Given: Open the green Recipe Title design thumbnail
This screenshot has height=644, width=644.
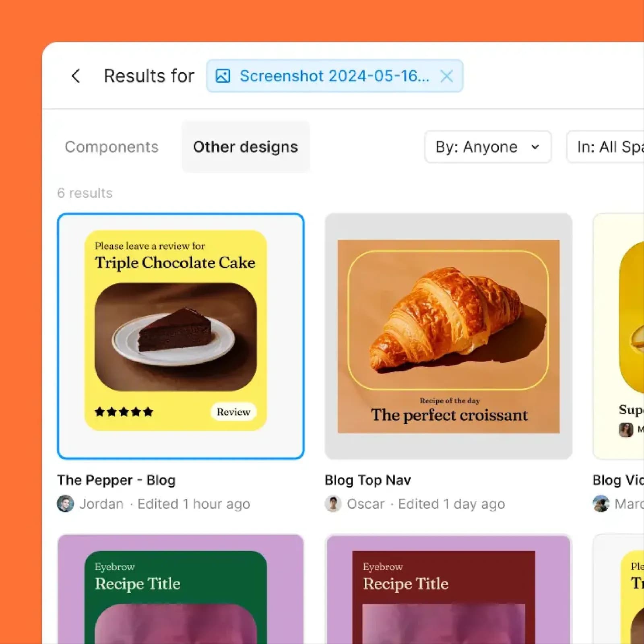Looking at the screenshot, I should pyautogui.click(x=181, y=589).
